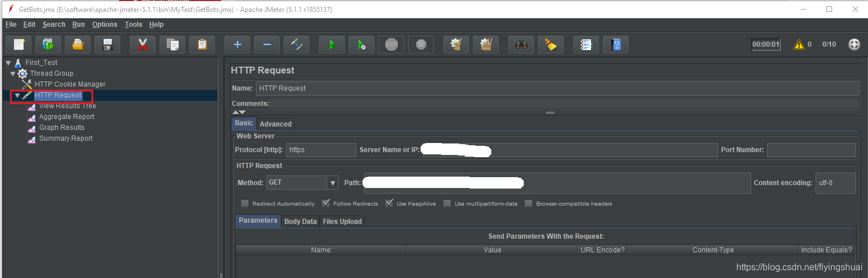
Task: Click the Shutdown test icon
Action: pos(421,44)
